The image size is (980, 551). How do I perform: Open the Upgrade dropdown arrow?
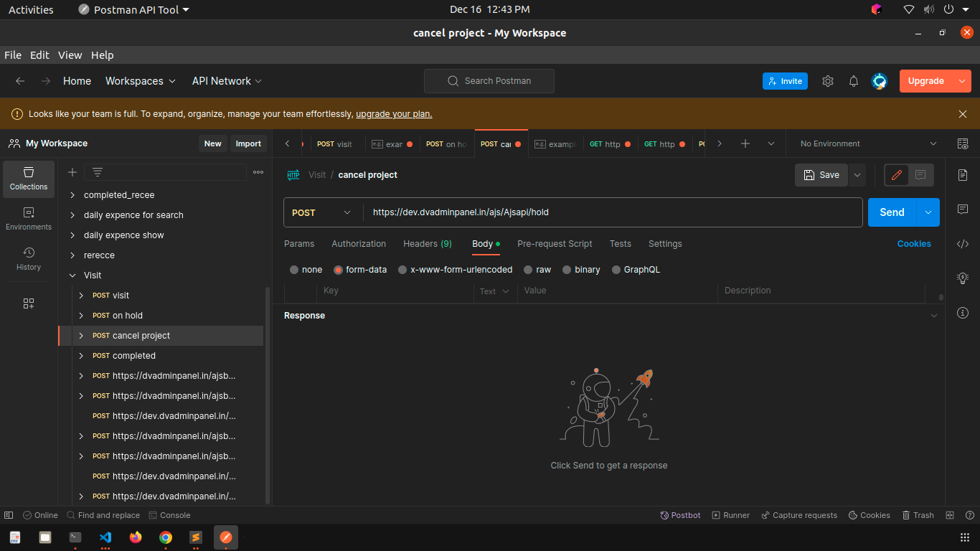pyautogui.click(x=962, y=81)
